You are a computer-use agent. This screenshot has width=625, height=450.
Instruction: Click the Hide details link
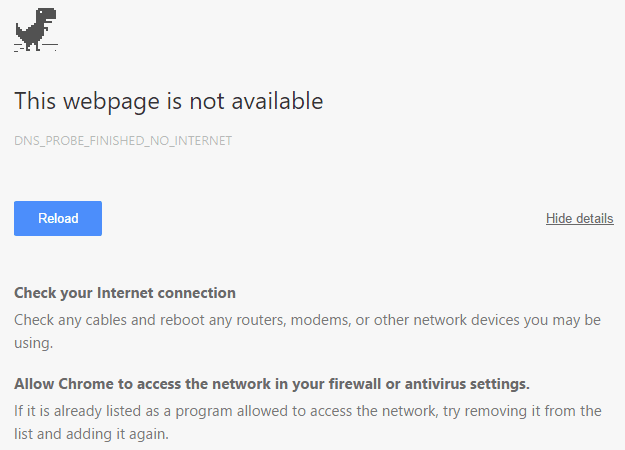pyautogui.click(x=579, y=218)
